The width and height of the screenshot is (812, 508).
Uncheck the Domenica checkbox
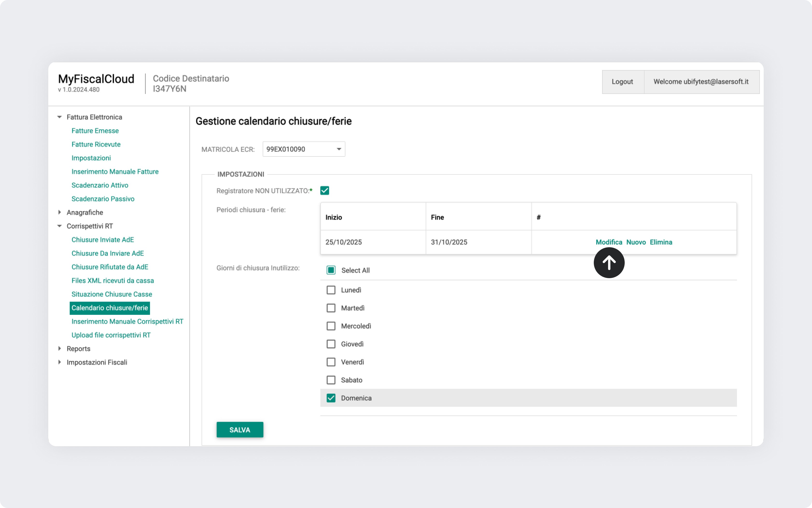coord(331,398)
